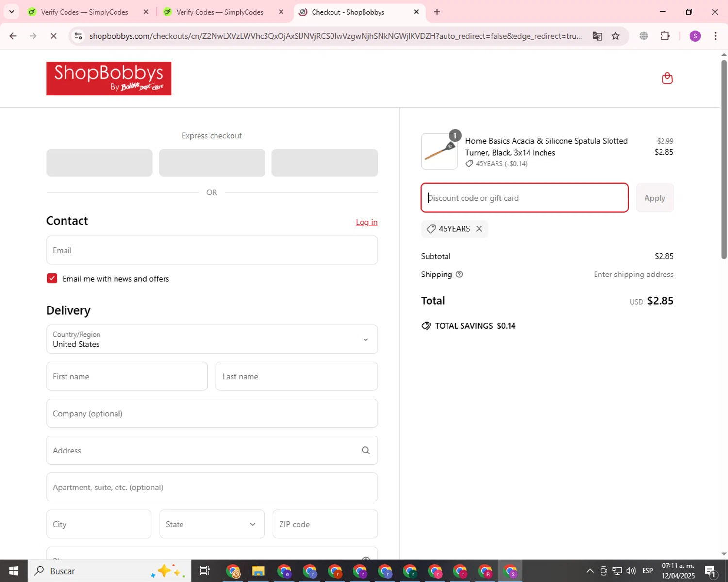Expand the State dropdown
The width and height of the screenshot is (728, 582).
coord(212,524)
